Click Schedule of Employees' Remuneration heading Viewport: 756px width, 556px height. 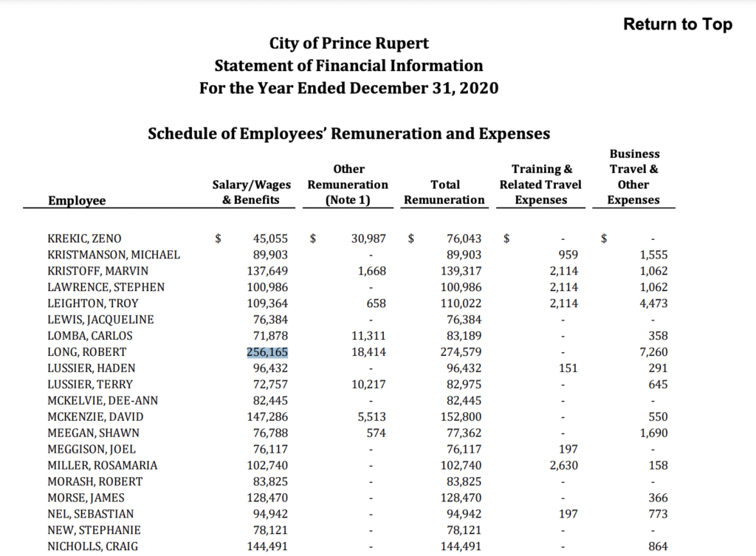(349, 134)
